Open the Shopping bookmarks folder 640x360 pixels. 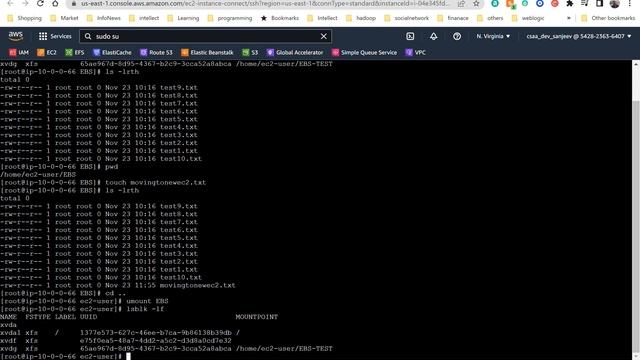pos(24,18)
